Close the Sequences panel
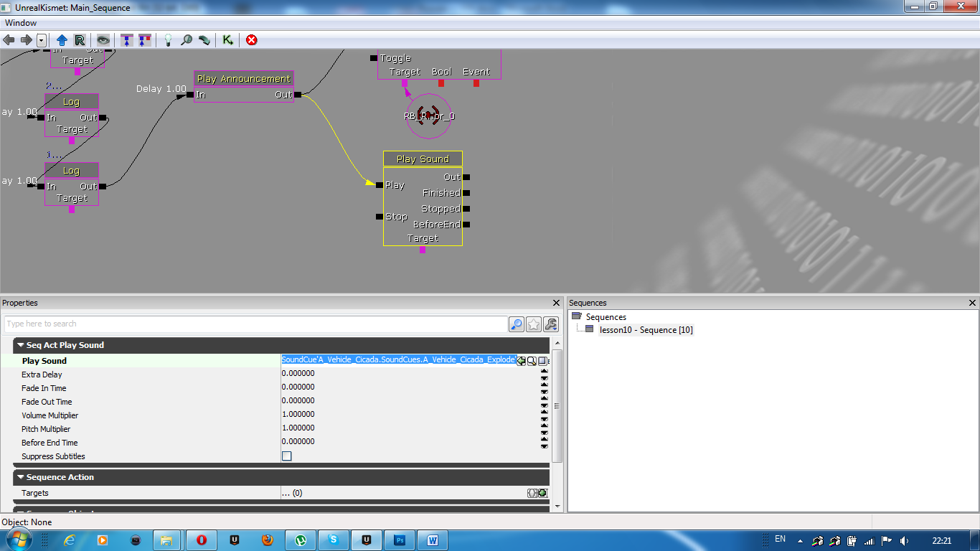 coord(972,303)
